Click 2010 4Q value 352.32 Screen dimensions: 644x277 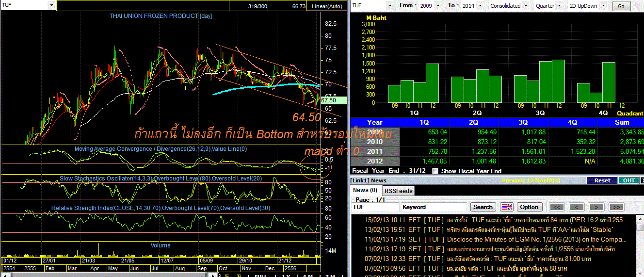(585, 142)
